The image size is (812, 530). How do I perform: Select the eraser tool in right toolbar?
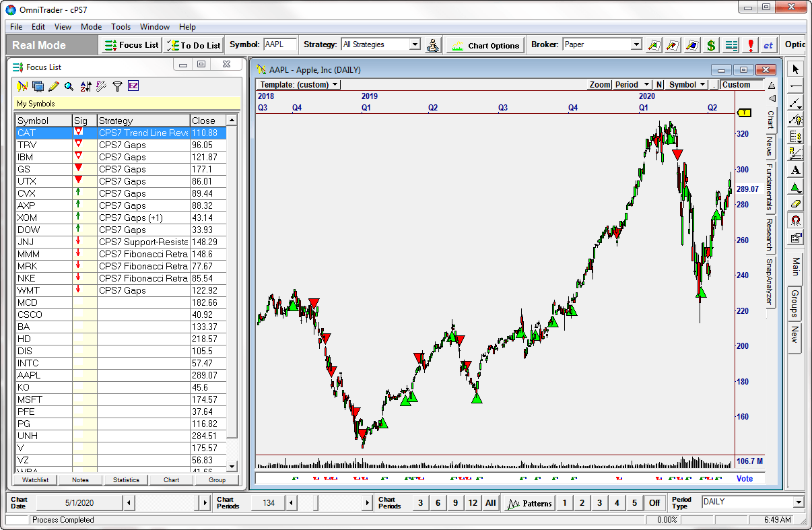[795, 204]
